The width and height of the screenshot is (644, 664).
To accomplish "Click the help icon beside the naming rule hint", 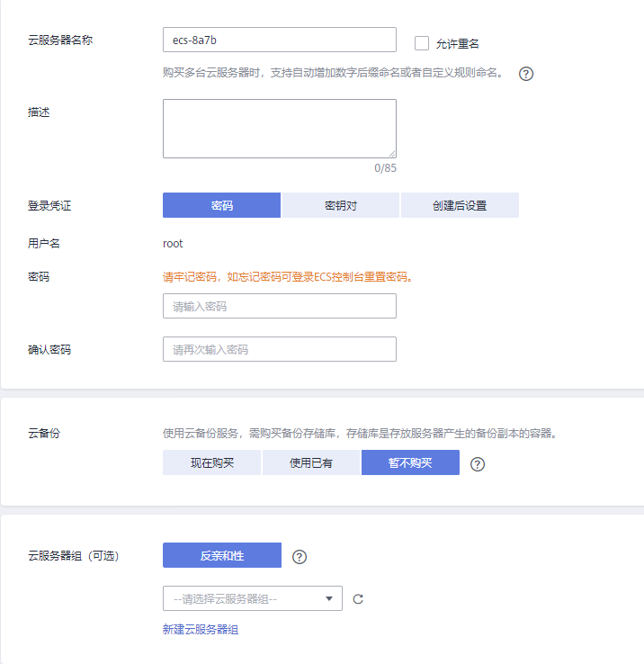I will pos(526,74).
